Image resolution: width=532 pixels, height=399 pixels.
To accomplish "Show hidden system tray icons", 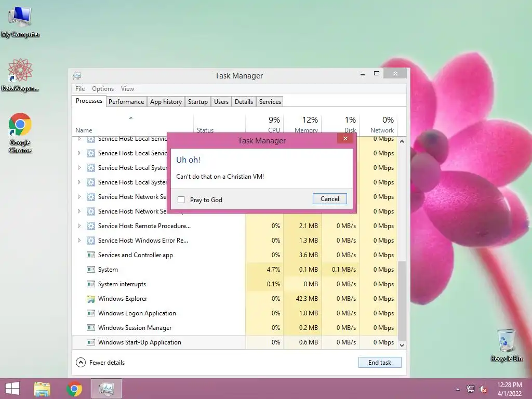I will pos(458,389).
